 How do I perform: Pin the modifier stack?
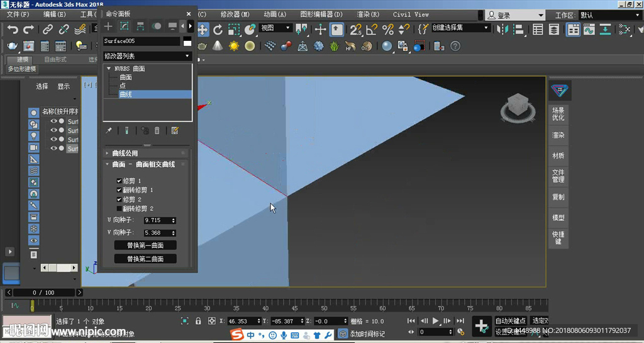(109, 131)
